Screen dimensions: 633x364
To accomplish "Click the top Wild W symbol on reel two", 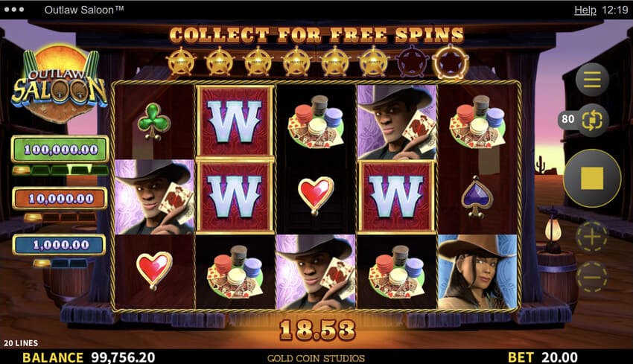I will coord(235,121).
